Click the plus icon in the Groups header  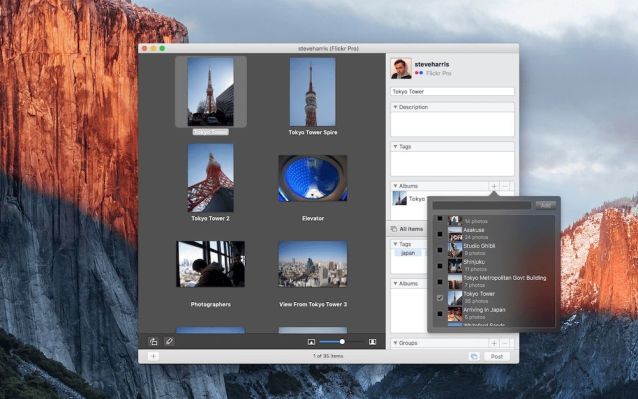coord(494,343)
